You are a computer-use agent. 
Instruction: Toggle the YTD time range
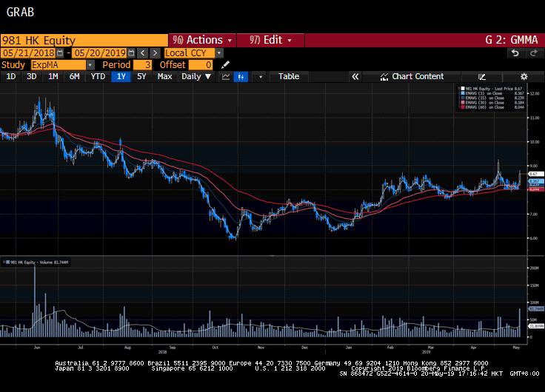[98, 76]
